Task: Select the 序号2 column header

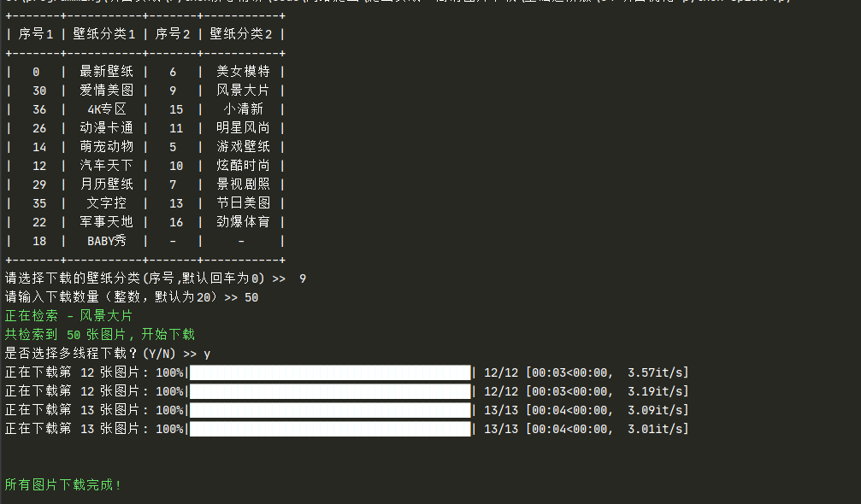Action: (173, 34)
